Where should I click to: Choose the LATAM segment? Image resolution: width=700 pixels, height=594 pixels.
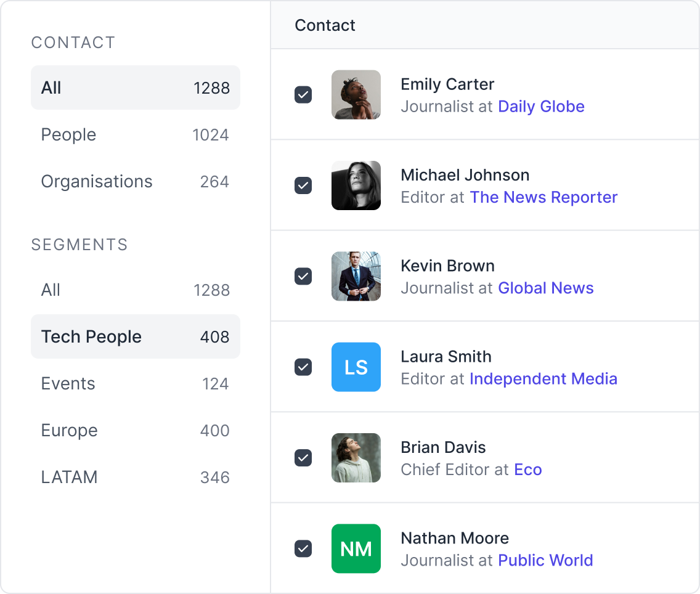click(135, 477)
